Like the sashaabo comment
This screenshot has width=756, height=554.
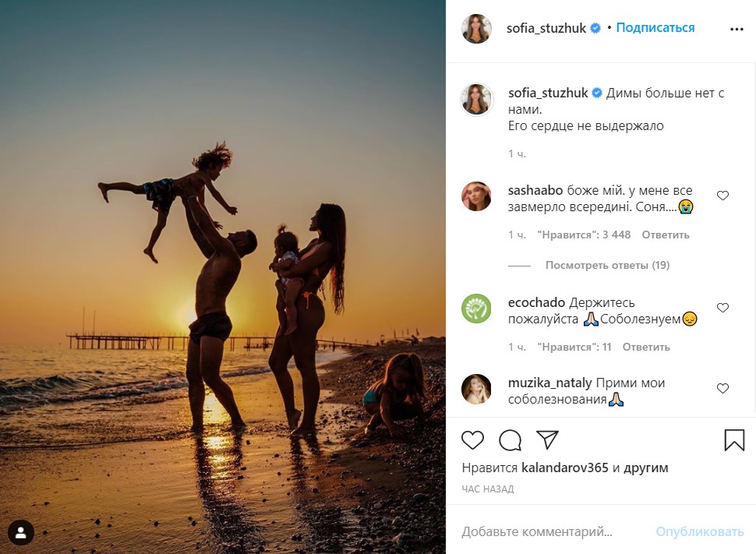[x=722, y=196]
